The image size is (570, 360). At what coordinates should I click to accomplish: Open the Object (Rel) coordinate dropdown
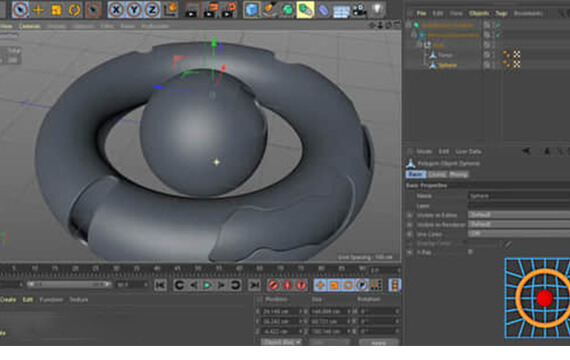pyautogui.click(x=281, y=342)
